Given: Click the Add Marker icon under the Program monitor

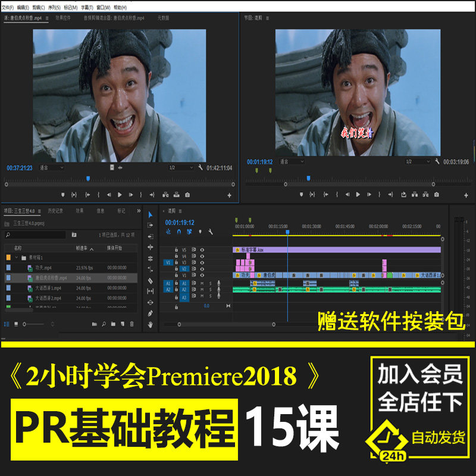Looking at the screenshot, I should pos(302,195).
